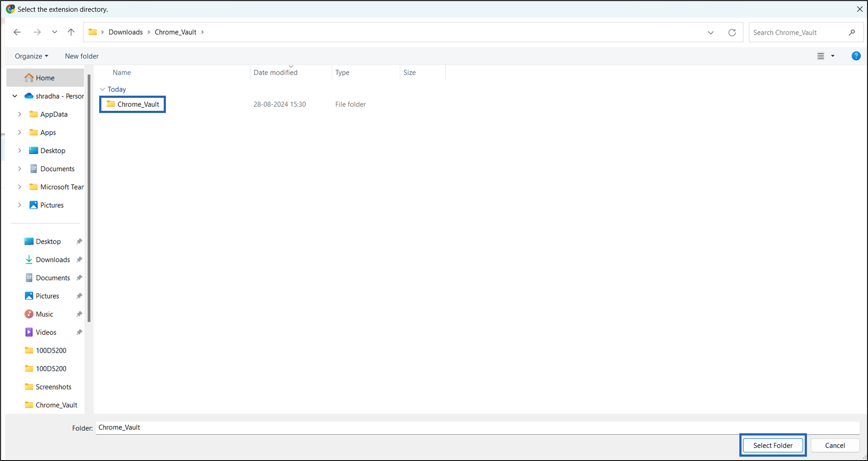Expand the OneDrive Pictures folder

point(19,205)
